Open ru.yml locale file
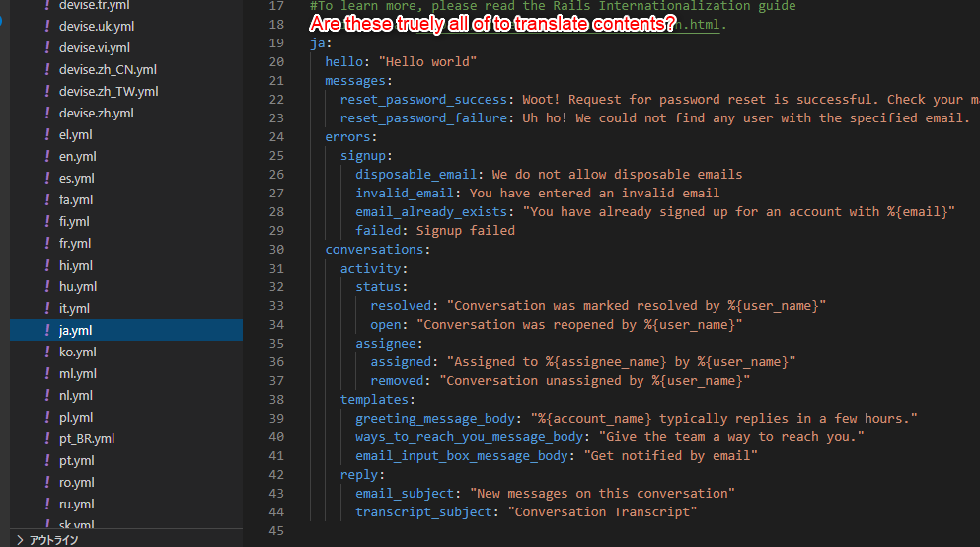This screenshot has width=980, height=547. click(x=77, y=504)
